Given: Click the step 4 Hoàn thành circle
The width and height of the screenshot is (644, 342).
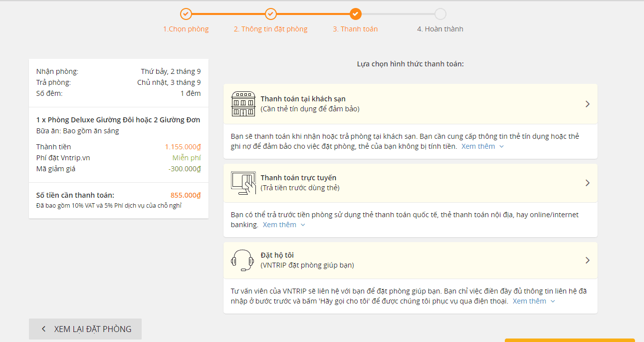Looking at the screenshot, I should click(440, 13).
